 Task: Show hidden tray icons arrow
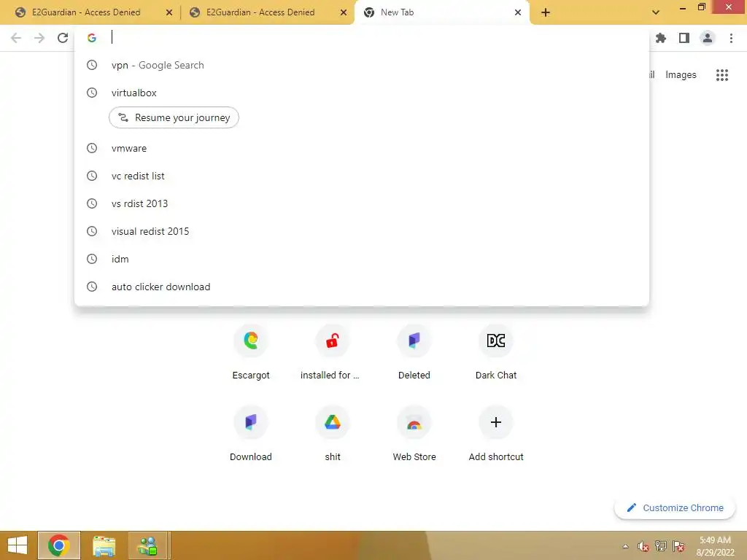[625, 546]
